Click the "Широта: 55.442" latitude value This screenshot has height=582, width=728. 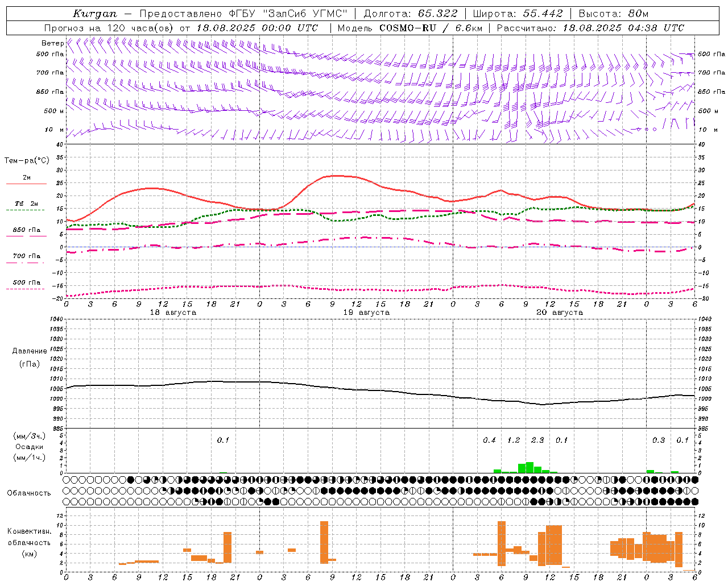tap(518, 14)
